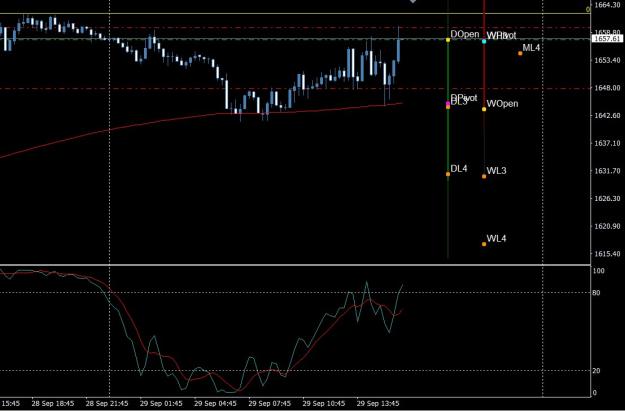625x411 pixels.
Task: Select the WL3 level label
Action: tap(496, 171)
